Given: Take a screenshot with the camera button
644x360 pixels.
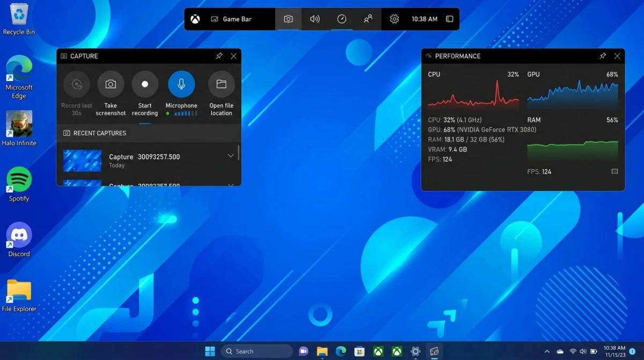Looking at the screenshot, I should [111, 93].
